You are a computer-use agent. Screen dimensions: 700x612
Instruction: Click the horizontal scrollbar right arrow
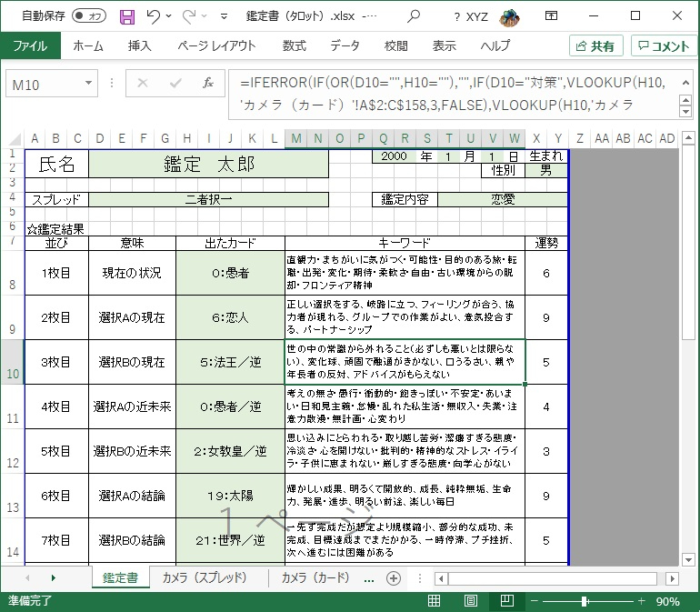[x=673, y=579]
